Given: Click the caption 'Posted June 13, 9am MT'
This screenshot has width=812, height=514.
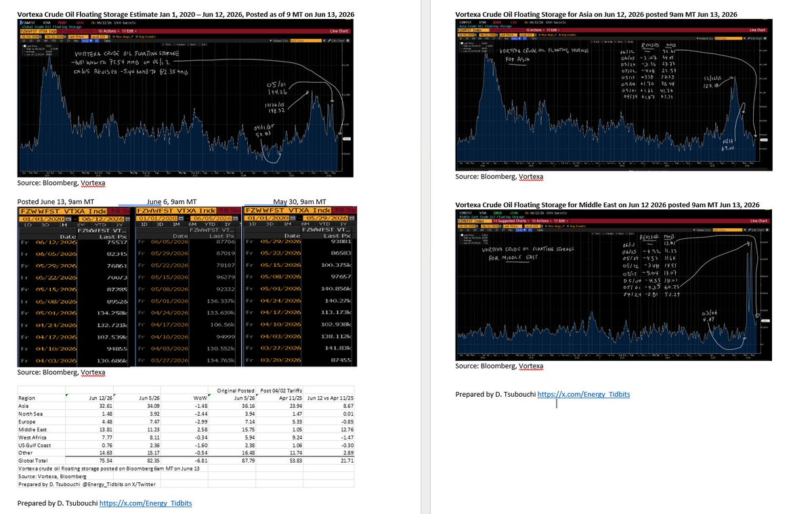Looking at the screenshot, I should coord(56,202).
